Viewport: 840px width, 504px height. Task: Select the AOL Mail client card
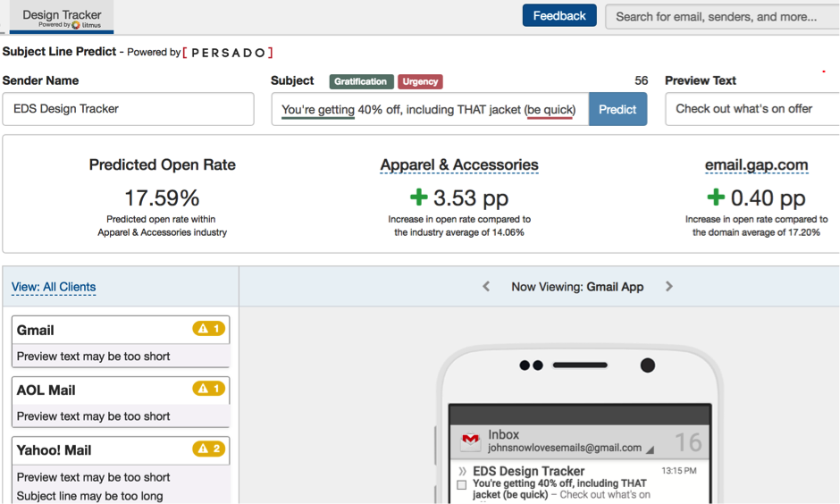[121, 402]
